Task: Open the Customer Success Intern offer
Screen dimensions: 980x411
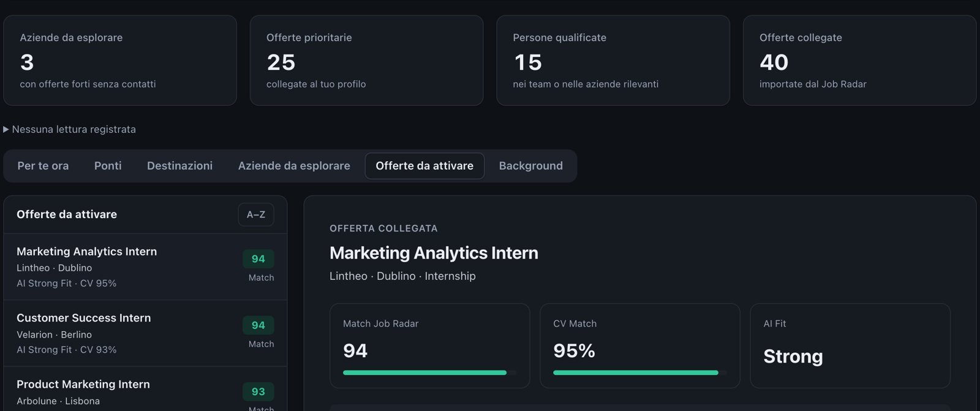Action: point(145,333)
